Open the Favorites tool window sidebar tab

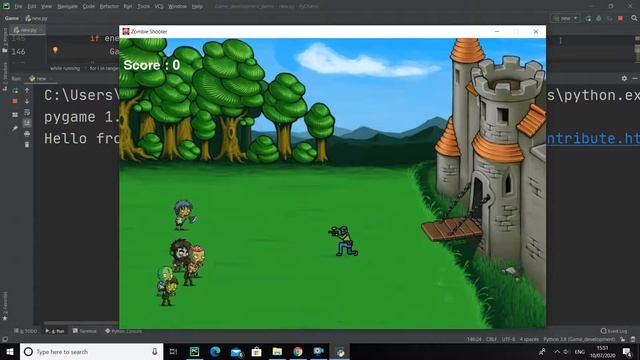click(x=5, y=306)
